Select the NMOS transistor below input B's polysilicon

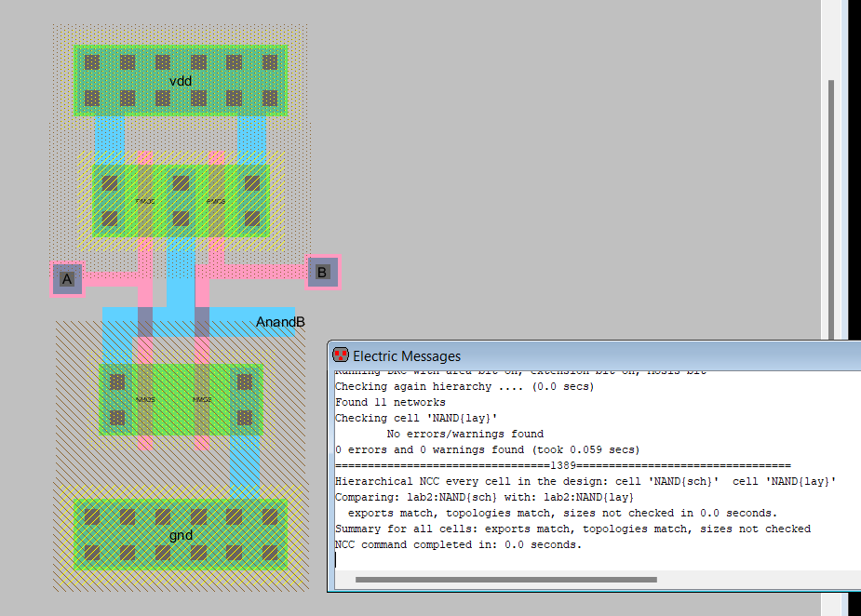pyautogui.click(x=202, y=400)
